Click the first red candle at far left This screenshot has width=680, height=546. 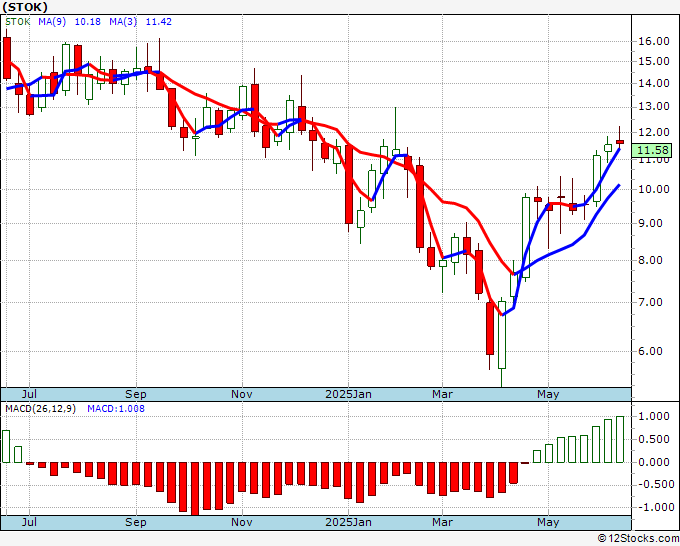click(7, 58)
